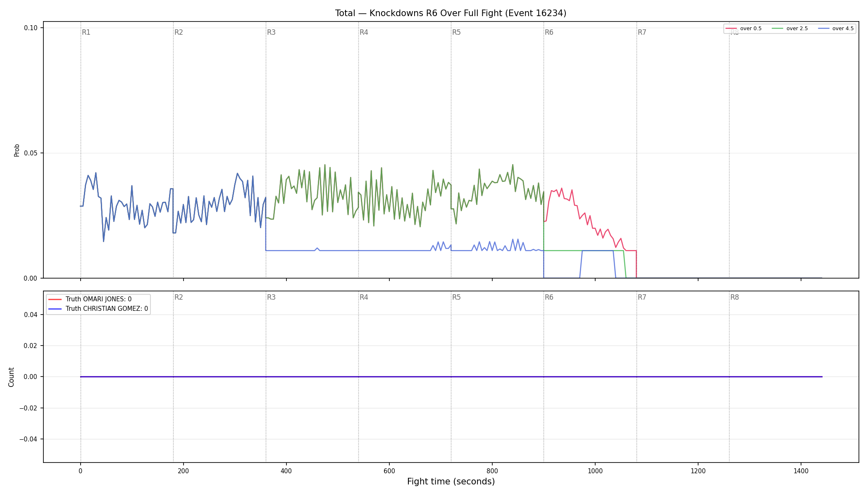Click the 1200 tick on the time axis
868x496 pixels.
tap(698, 471)
